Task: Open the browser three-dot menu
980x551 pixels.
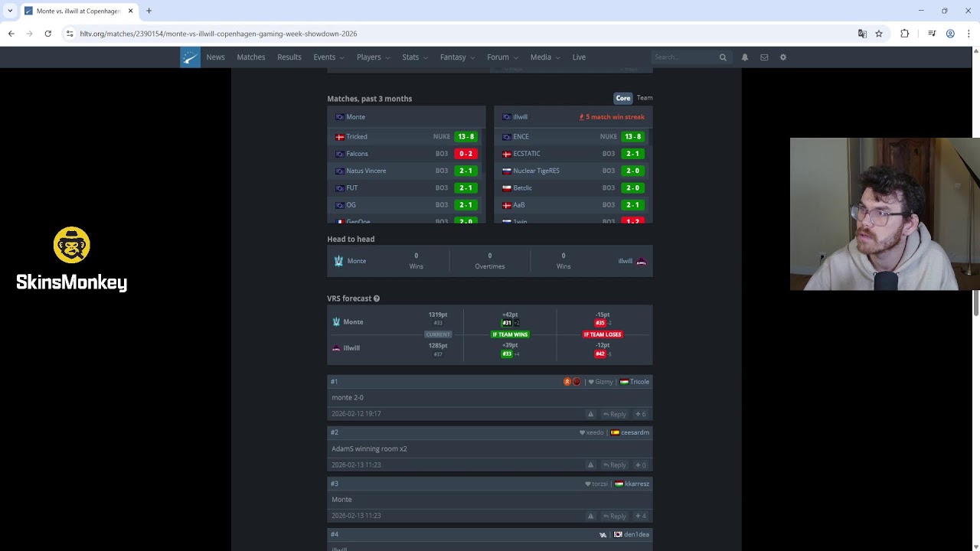Action: 969,34
